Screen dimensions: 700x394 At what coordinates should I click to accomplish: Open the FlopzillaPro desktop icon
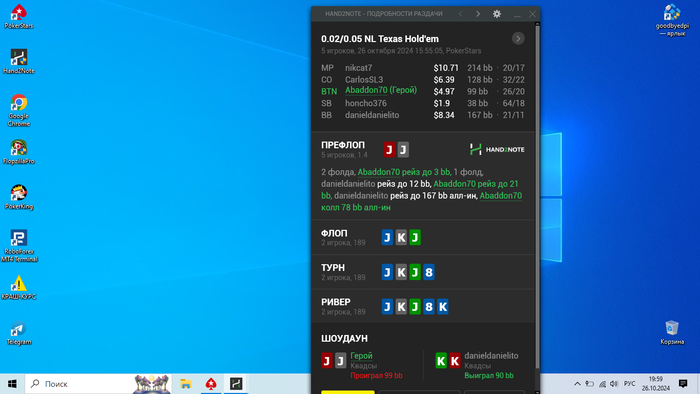19,152
